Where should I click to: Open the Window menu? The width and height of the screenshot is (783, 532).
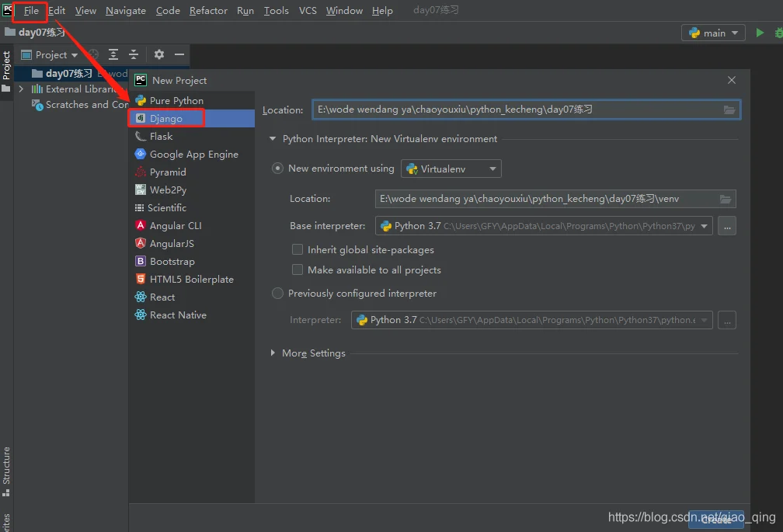pyautogui.click(x=344, y=10)
